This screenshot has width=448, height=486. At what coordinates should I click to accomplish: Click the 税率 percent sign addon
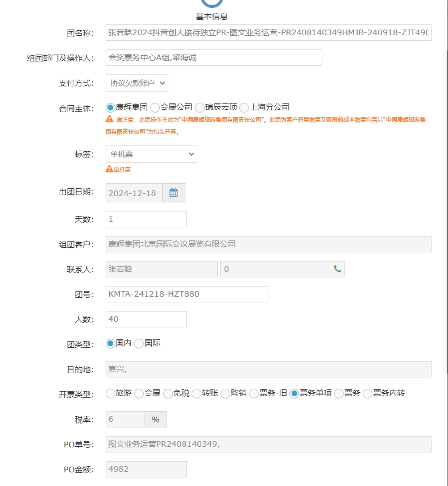(155, 419)
